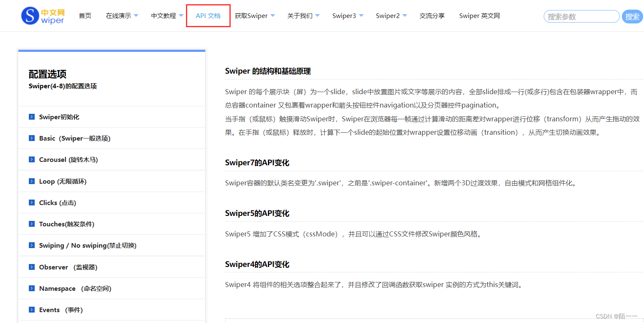The width and height of the screenshot is (644, 323).
Task: Click the Swiper4 将组件的相关选项整合 paragraph
Action: point(374,285)
